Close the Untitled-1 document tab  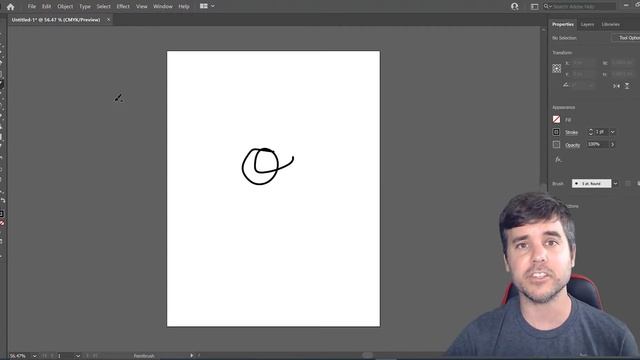click(x=109, y=20)
